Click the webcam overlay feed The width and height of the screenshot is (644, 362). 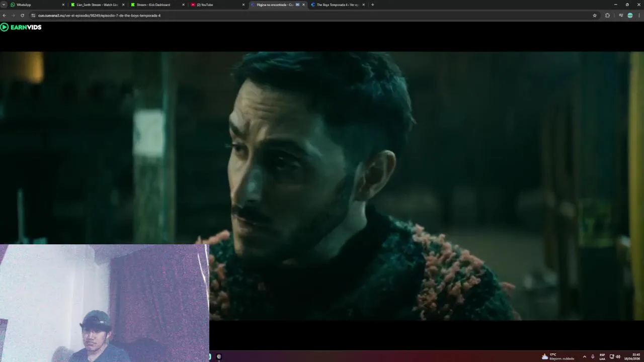tap(104, 303)
